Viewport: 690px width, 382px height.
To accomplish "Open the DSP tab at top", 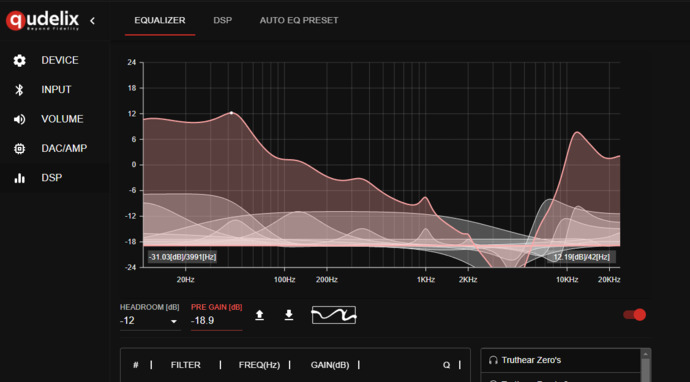I will 223,21.
